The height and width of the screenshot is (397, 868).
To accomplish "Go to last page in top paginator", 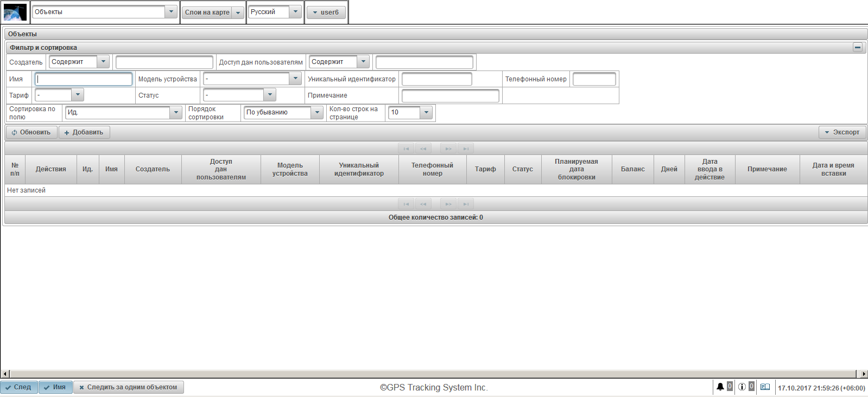I will point(466,149).
